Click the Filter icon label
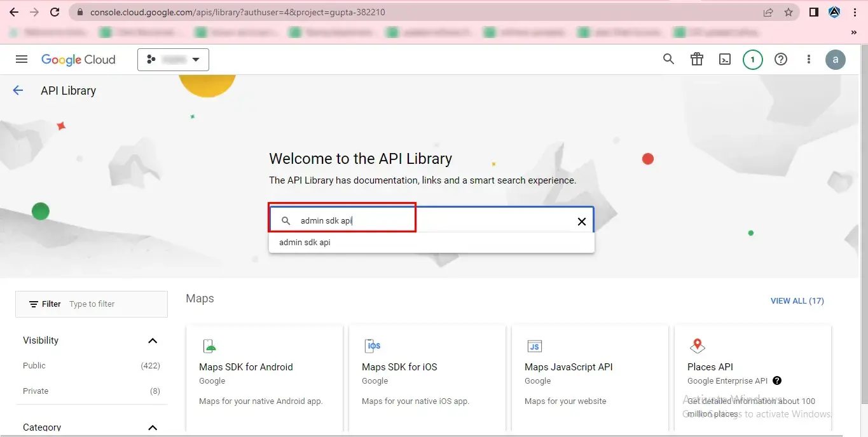The image size is (868, 437). [x=45, y=304]
